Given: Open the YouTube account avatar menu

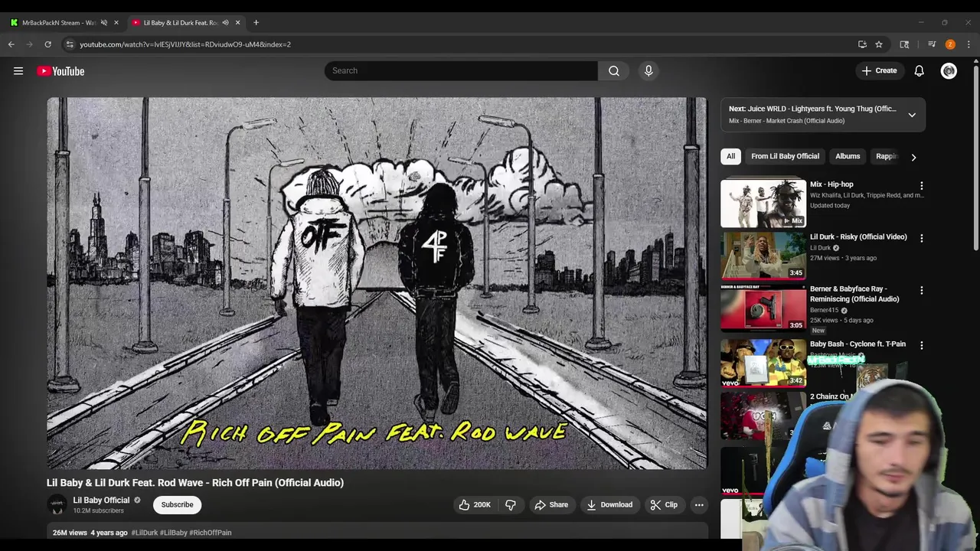Looking at the screenshot, I should pos(949,70).
